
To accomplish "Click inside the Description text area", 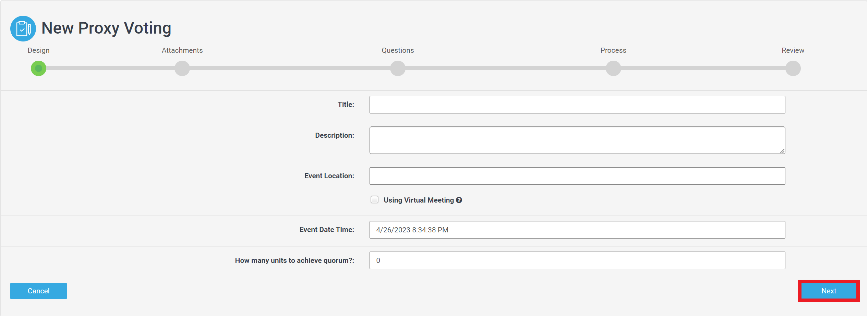I will coord(577,140).
